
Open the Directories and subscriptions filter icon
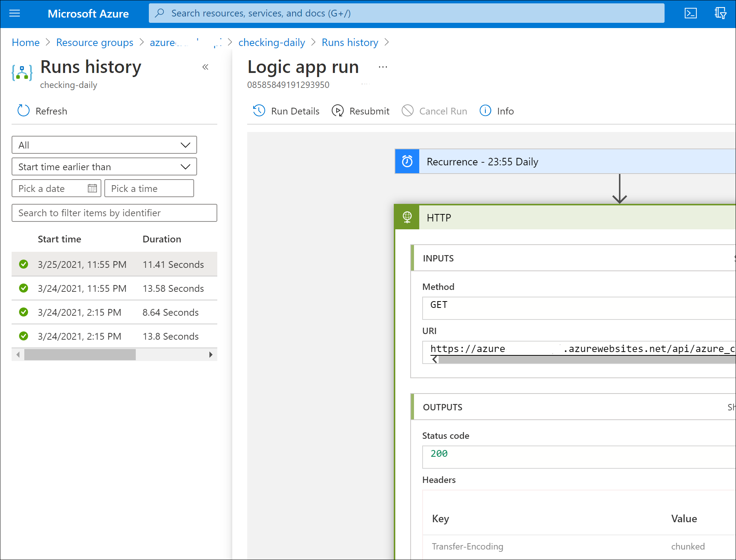[720, 13]
